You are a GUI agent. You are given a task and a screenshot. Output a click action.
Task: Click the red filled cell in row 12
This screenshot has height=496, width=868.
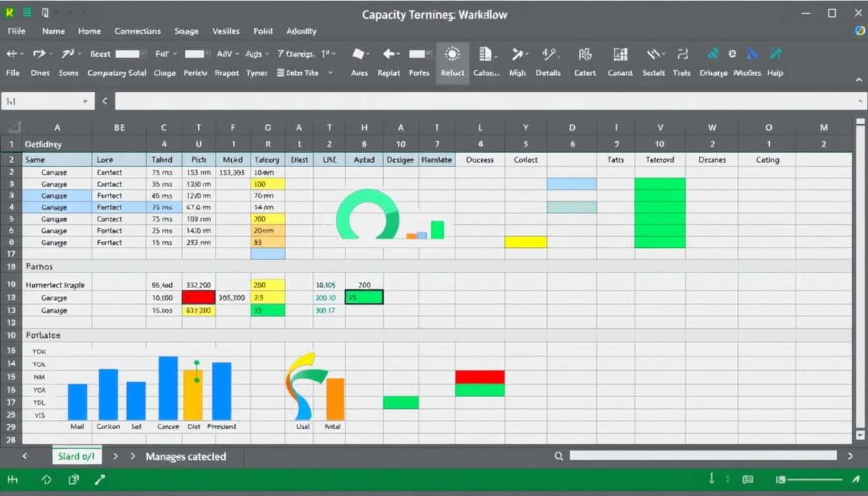click(x=198, y=297)
